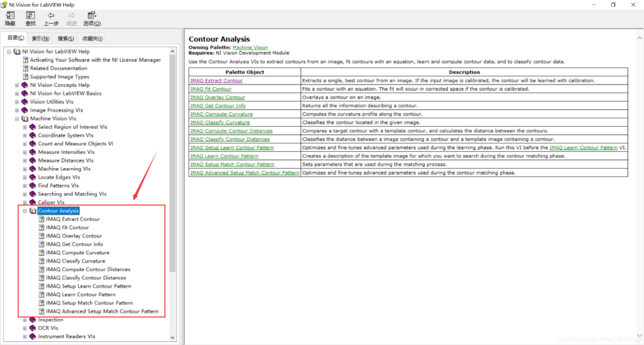Click the Inspection book icon

click(33, 319)
